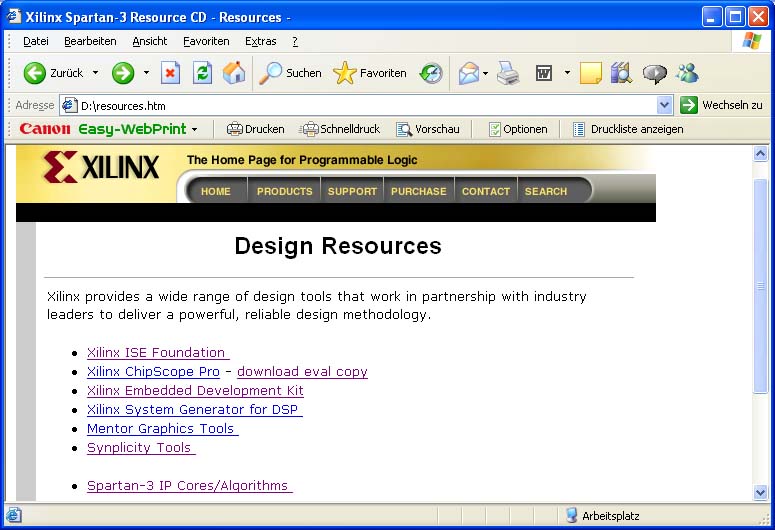
Task: Open Xilinx ChipScope Pro link
Action: pos(153,372)
